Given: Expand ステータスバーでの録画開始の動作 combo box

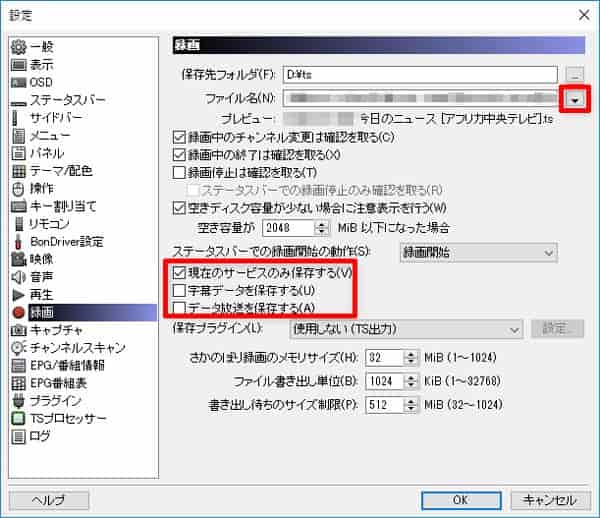Looking at the screenshot, I should click(478, 252).
